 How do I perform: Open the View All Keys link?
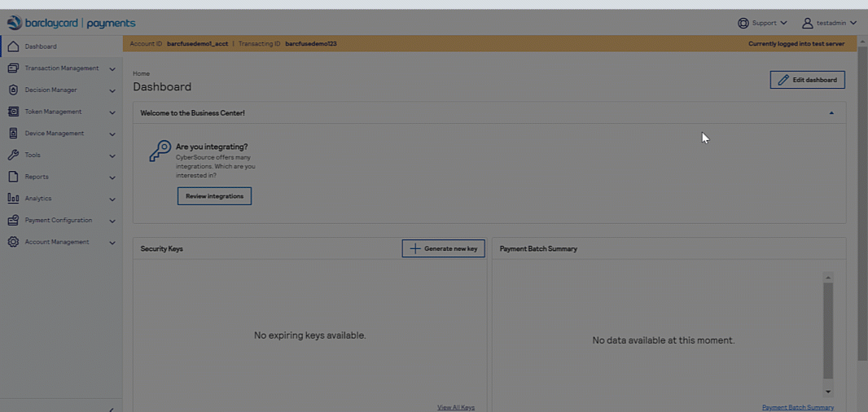tap(455, 407)
